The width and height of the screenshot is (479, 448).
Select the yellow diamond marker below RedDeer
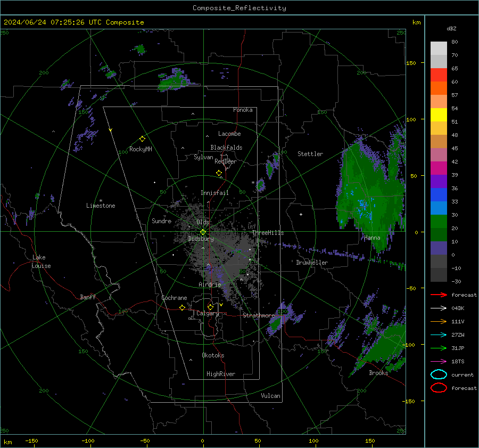pos(219,173)
